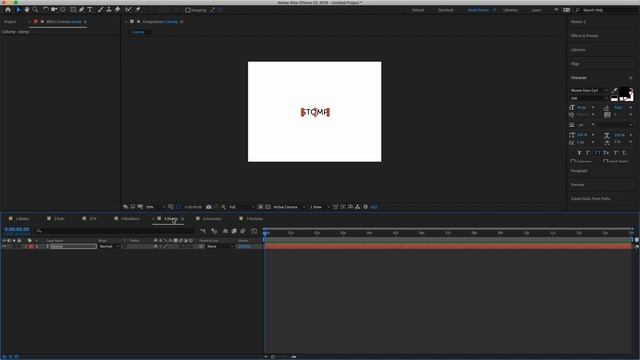Switch to the 1.Masks timeline tab
This screenshot has height=360, width=640.
point(22,219)
